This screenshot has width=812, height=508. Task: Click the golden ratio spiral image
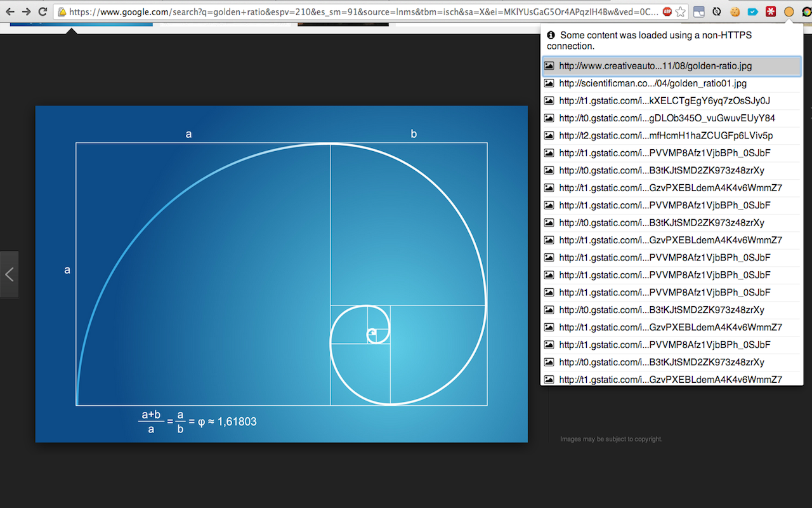coord(281,274)
